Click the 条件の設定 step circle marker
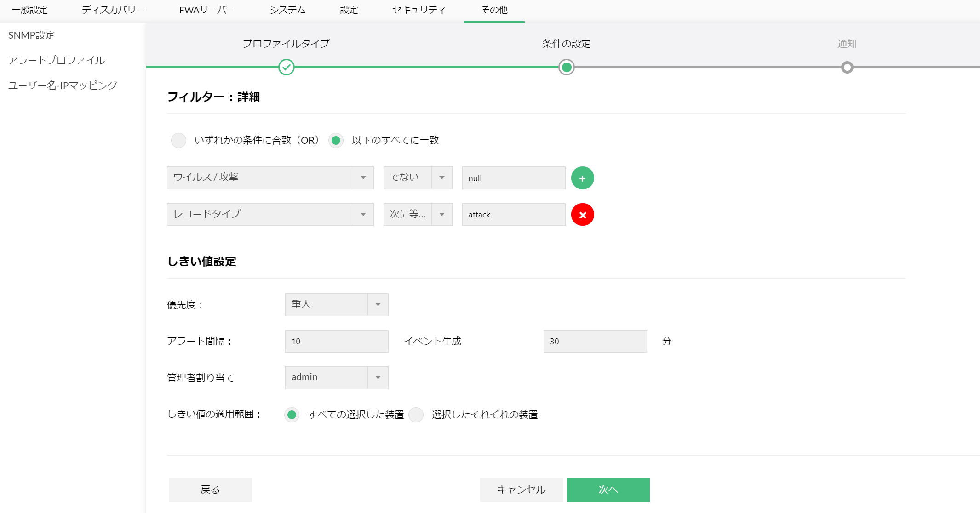The image size is (980, 513). click(x=566, y=68)
